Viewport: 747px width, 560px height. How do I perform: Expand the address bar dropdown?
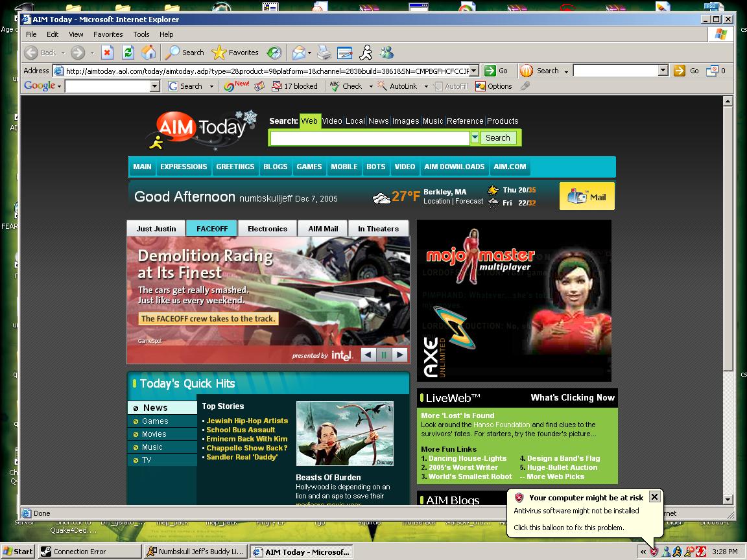point(473,71)
